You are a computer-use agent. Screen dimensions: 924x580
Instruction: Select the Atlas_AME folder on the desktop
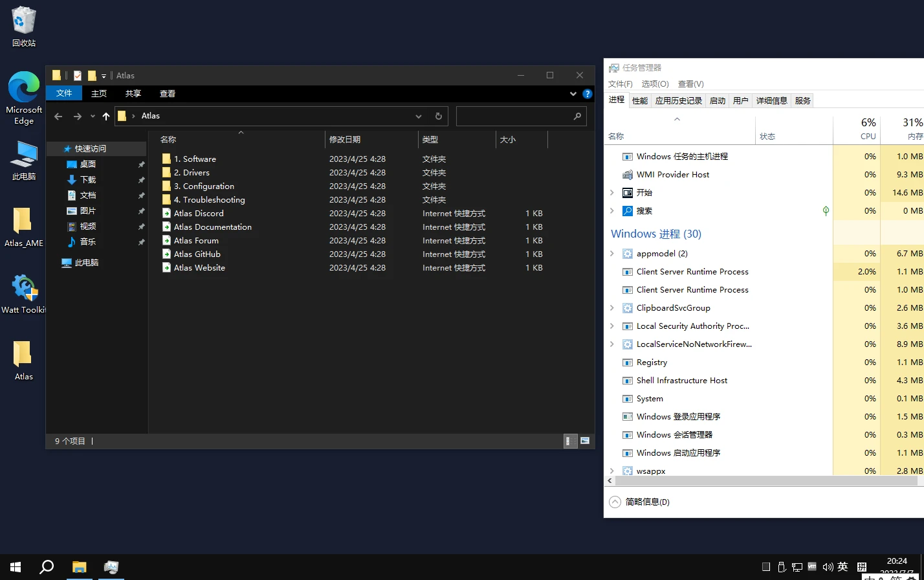pyautogui.click(x=24, y=227)
